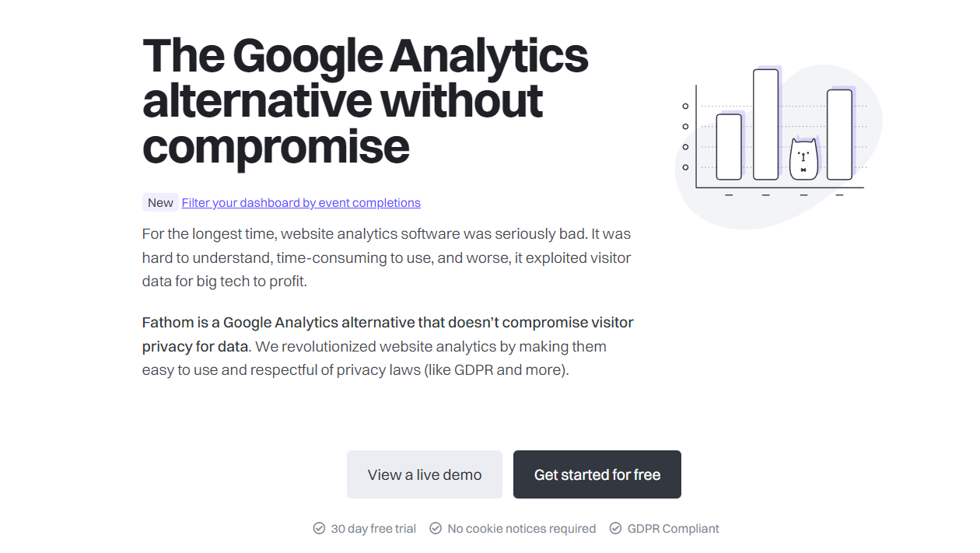Click the chart bar to the right of the cat
The width and height of the screenshot is (980, 553).
(x=839, y=135)
